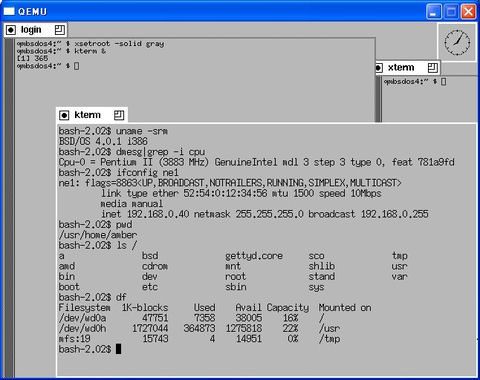This screenshot has height=380, width=480.
Task: Click 'mfs:19' in df output
Action: tap(75, 339)
